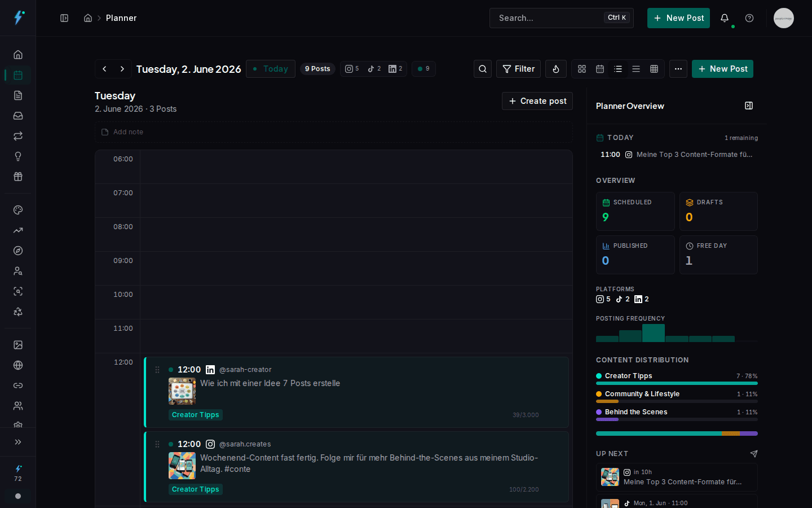The image size is (812, 508).
Task: Open the home icon in left sidebar
Action: point(18,55)
